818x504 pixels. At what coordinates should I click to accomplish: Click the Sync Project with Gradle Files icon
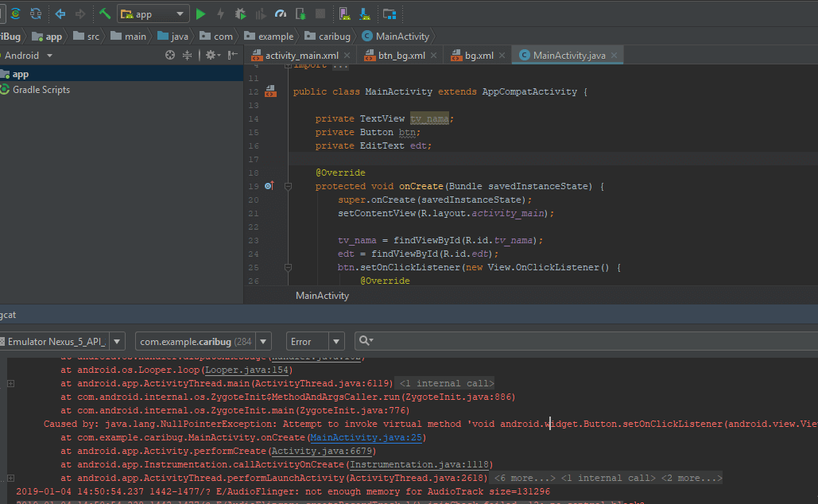(16, 14)
